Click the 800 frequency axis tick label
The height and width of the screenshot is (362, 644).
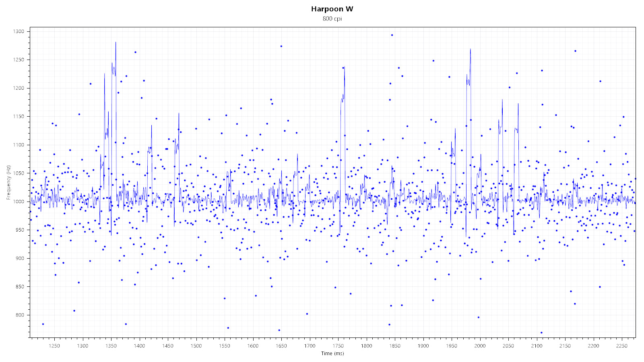pos(20,315)
